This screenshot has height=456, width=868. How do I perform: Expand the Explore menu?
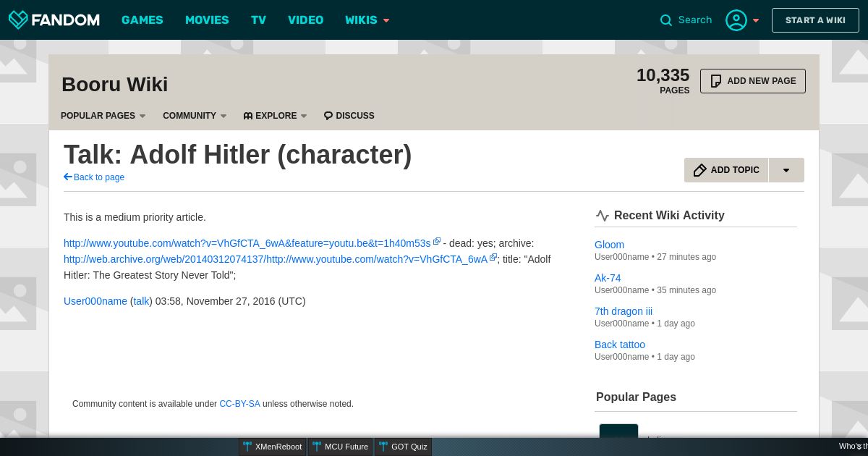tap(275, 116)
